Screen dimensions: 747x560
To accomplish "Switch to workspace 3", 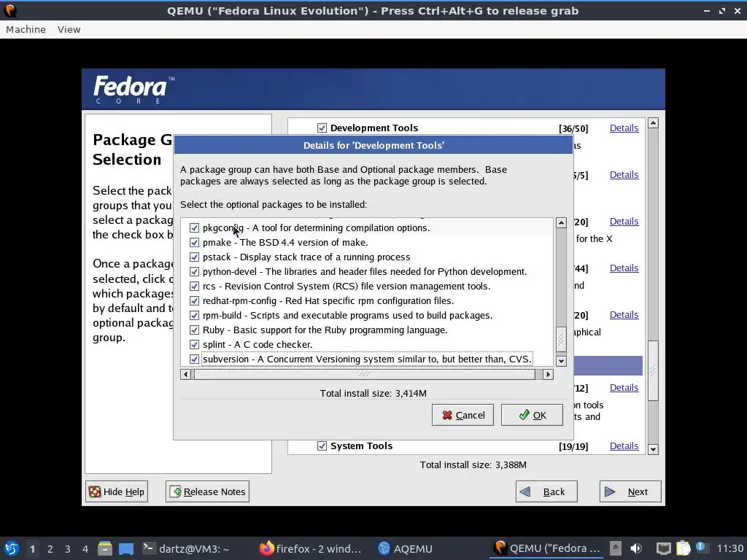I will tap(68, 549).
